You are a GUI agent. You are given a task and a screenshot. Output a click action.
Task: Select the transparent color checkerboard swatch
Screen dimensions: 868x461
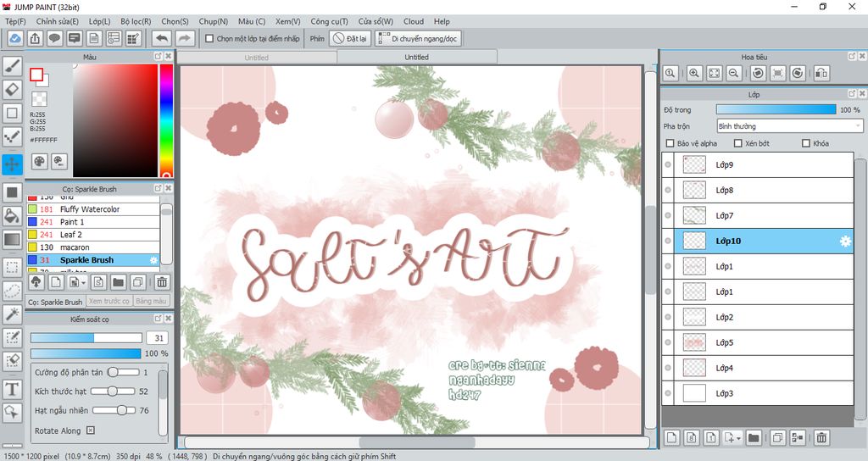(x=39, y=99)
